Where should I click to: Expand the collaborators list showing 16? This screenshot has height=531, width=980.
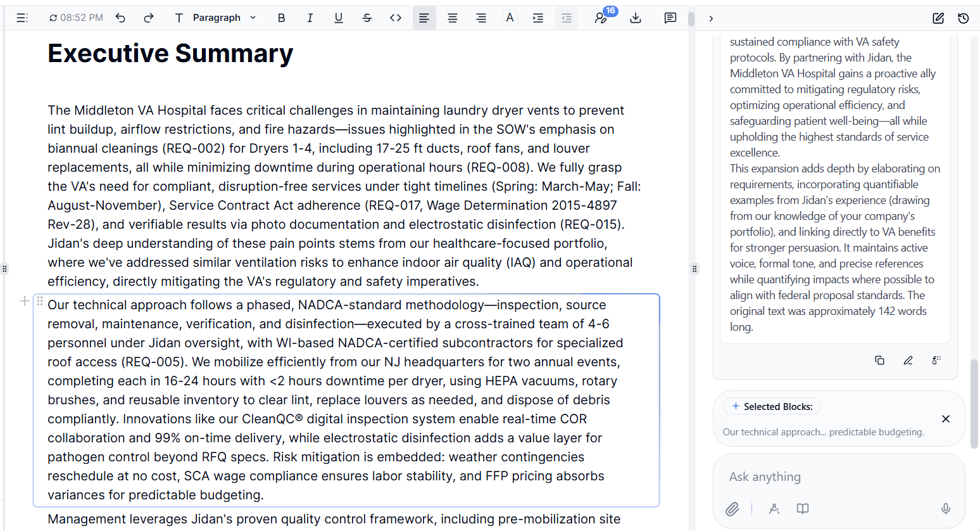601,18
